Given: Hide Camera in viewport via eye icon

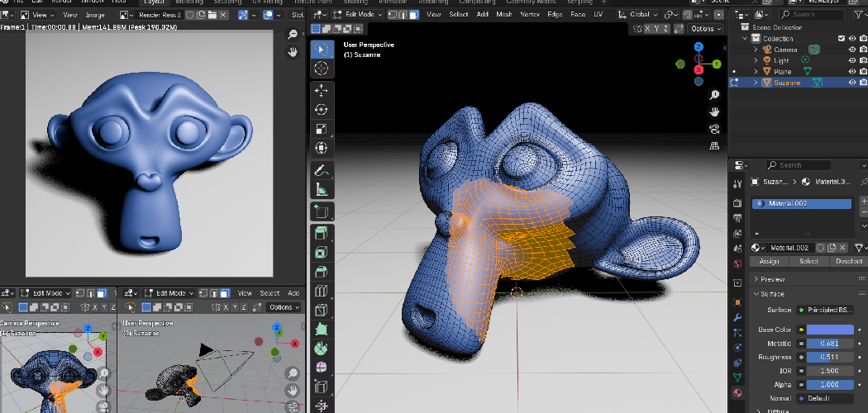Looking at the screenshot, I should coord(852,50).
